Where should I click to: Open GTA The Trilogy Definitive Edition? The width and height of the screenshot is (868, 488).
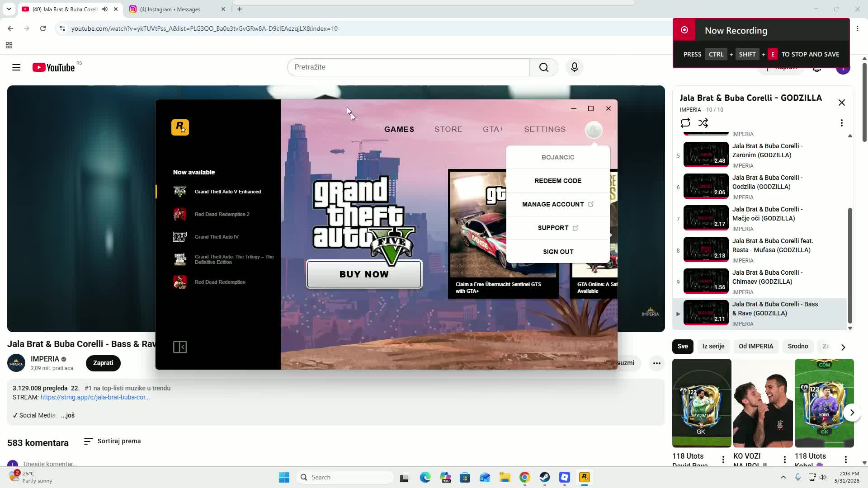click(218, 259)
